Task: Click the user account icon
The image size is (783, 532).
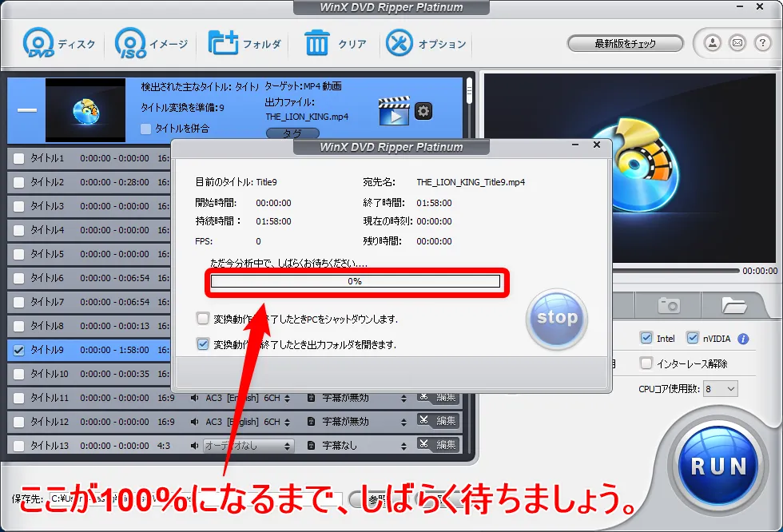Action: (x=713, y=43)
